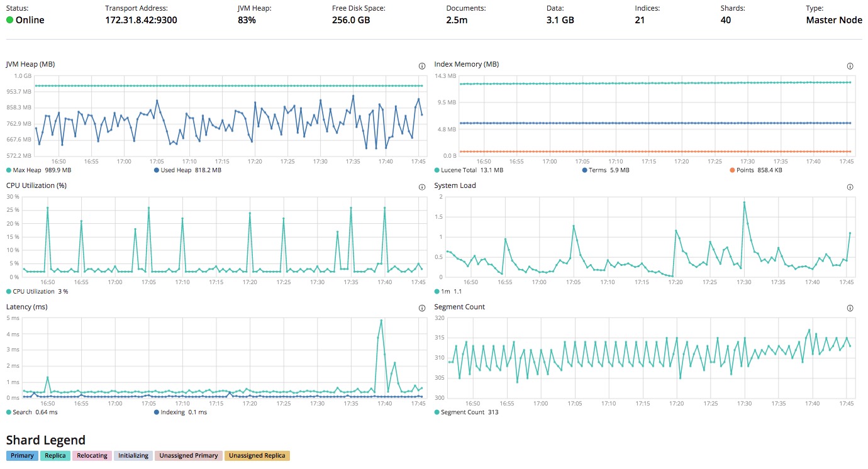This screenshot has height=469, width=868.
Task: Click the Unassigned Replica legend badge
Action: pos(257,456)
